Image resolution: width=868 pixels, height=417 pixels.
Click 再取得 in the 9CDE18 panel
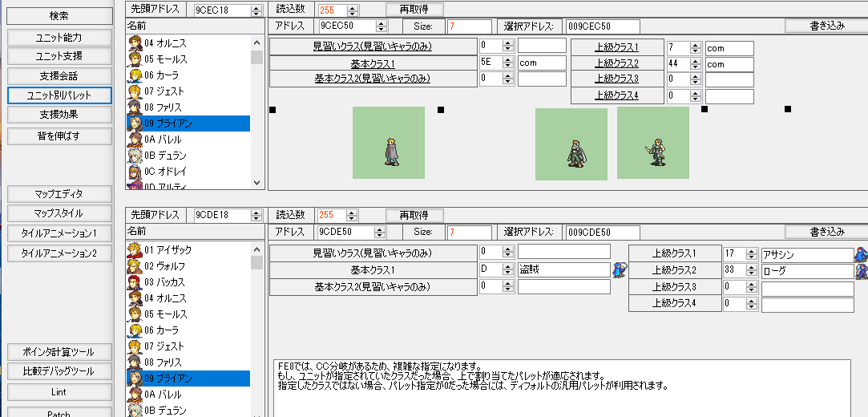coord(414,215)
